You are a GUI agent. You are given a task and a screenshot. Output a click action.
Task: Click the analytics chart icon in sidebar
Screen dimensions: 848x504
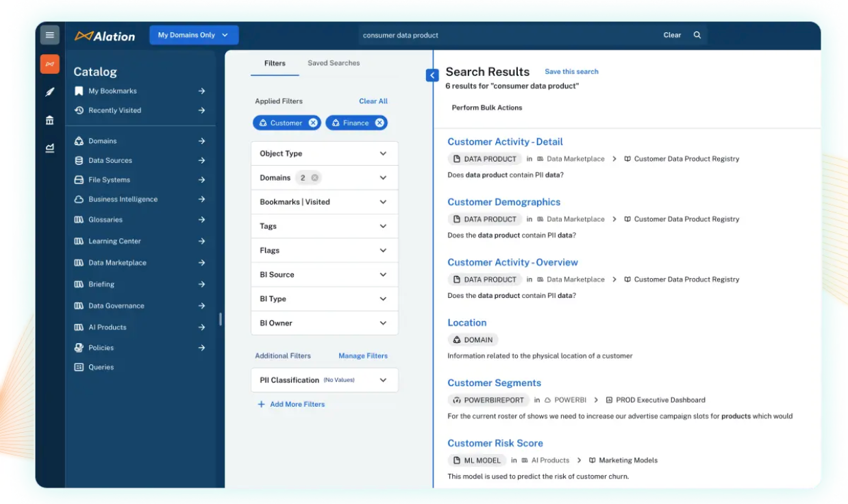(50, 148)
